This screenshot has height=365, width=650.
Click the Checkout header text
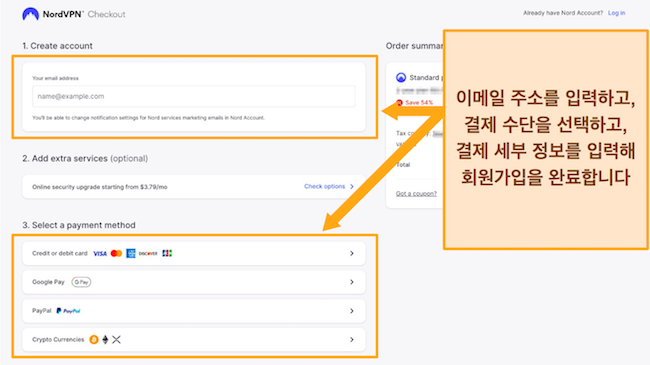[x=107, y=14]
